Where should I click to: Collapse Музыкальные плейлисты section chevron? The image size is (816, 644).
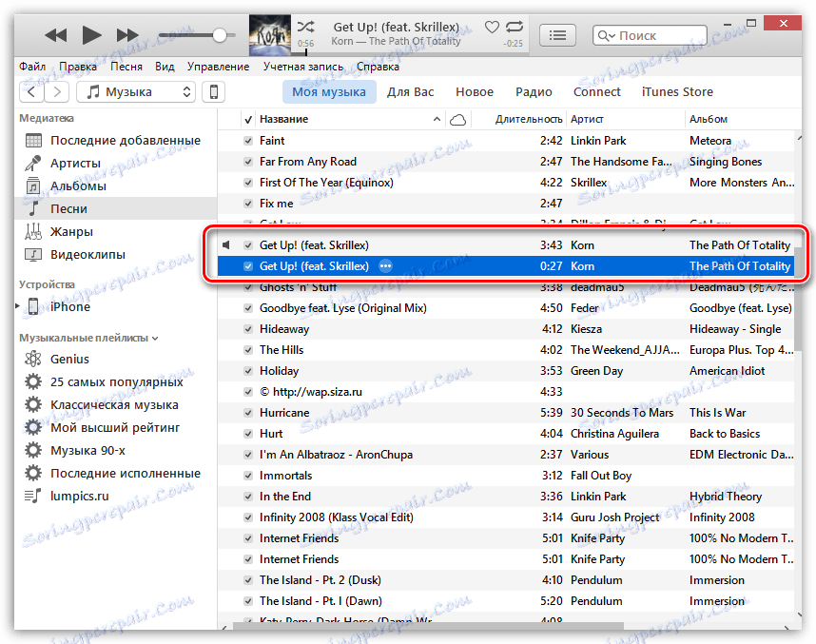point(155,339)
